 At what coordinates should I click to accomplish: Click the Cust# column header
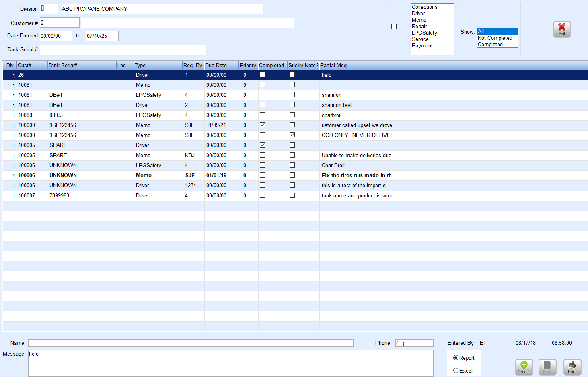32,65
